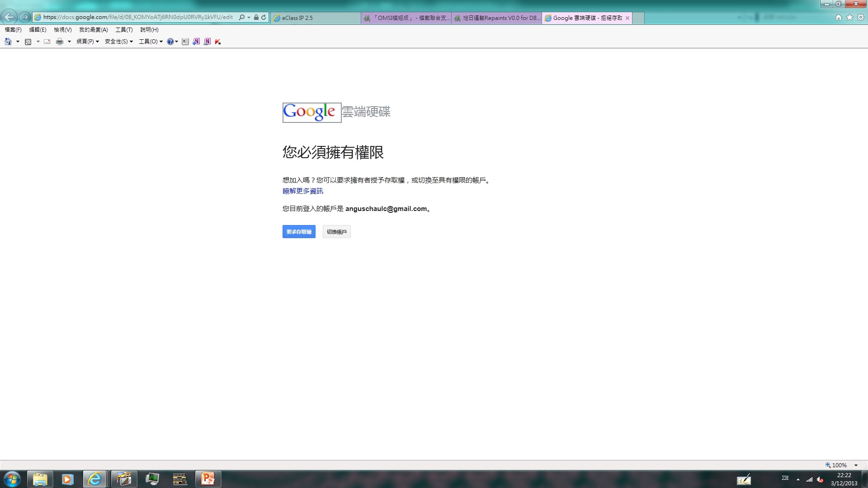Click the browser forward arrow button
The image size is (868, 488).
coord(25,17)
